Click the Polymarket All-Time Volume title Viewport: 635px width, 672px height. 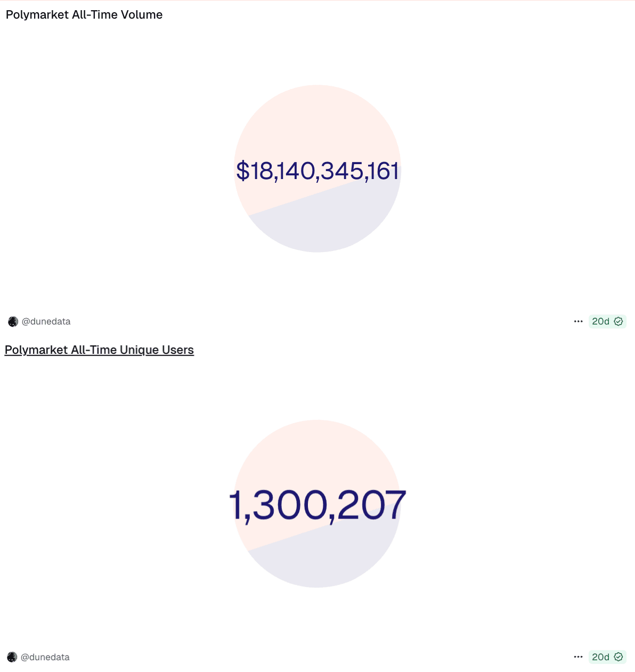coord(84,15)
